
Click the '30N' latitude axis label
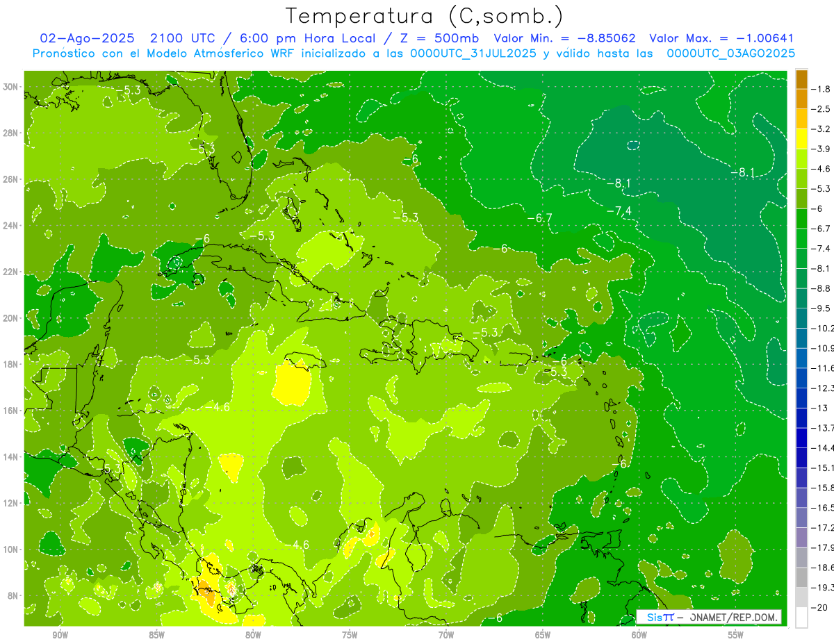(11, 86)
